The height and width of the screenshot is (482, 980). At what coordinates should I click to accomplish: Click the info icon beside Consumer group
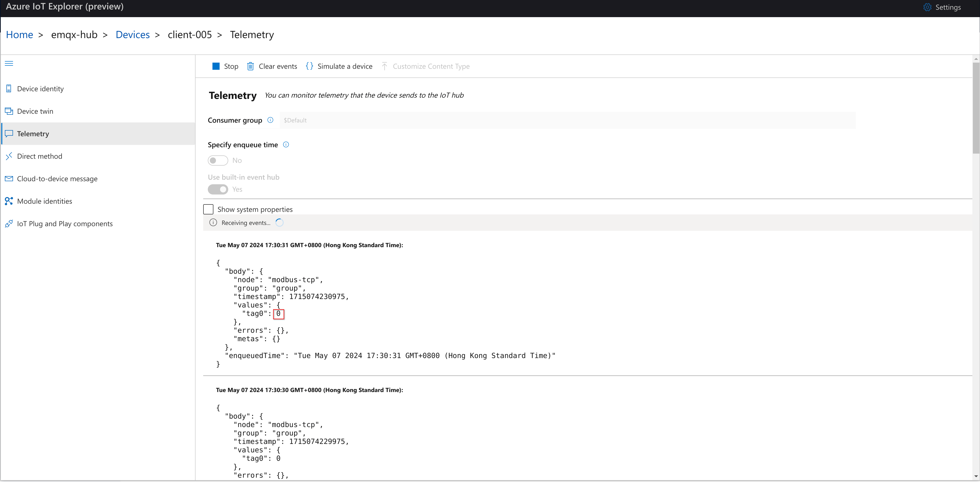[270, 120]
